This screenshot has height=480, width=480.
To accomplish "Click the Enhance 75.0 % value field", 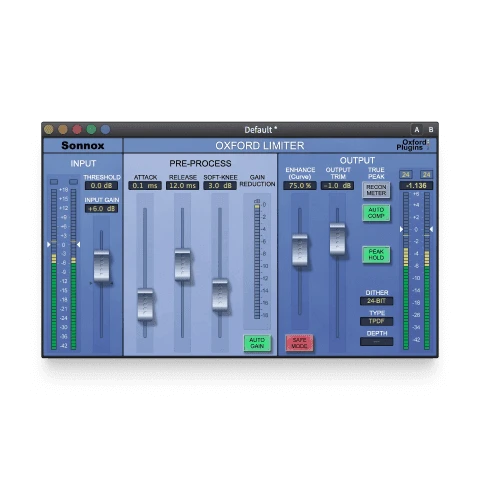I will tap(300, 186).
